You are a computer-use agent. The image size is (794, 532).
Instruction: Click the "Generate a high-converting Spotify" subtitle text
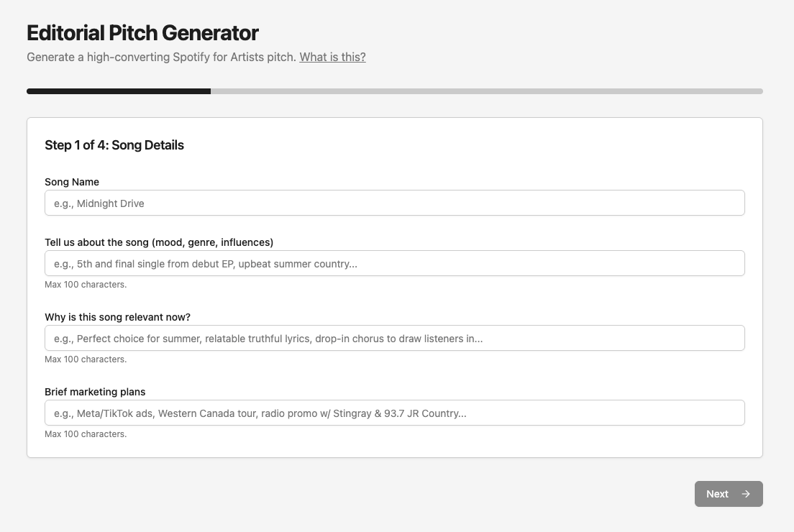point(161,57)
